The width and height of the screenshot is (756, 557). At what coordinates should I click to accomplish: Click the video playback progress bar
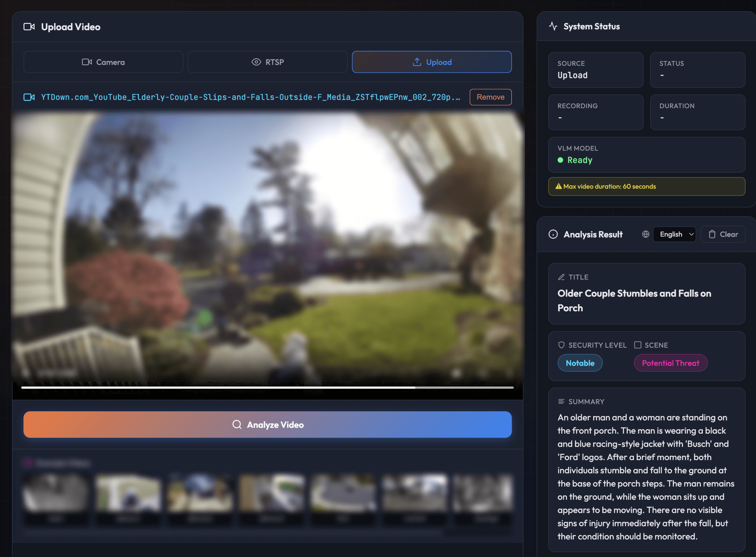click(x=267, y=388)
